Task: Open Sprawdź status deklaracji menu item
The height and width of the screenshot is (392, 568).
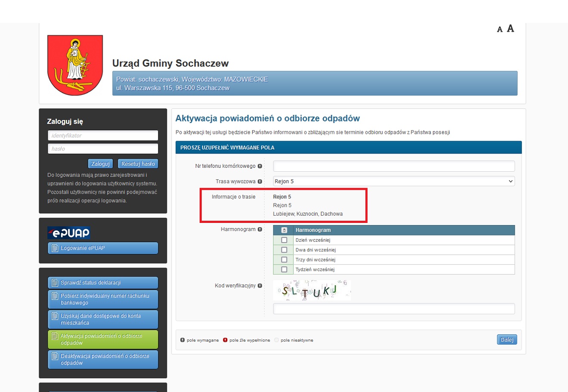Action: (x=103, y=283)
